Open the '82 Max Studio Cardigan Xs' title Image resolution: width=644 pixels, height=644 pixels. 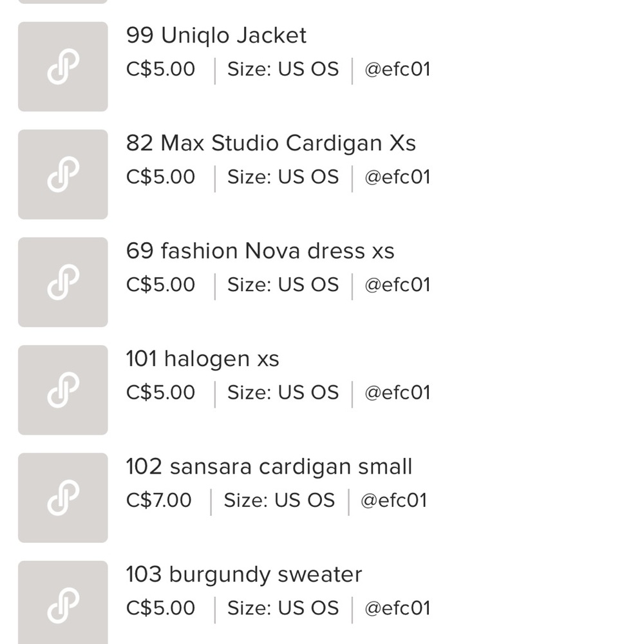[x=271, y=144]
